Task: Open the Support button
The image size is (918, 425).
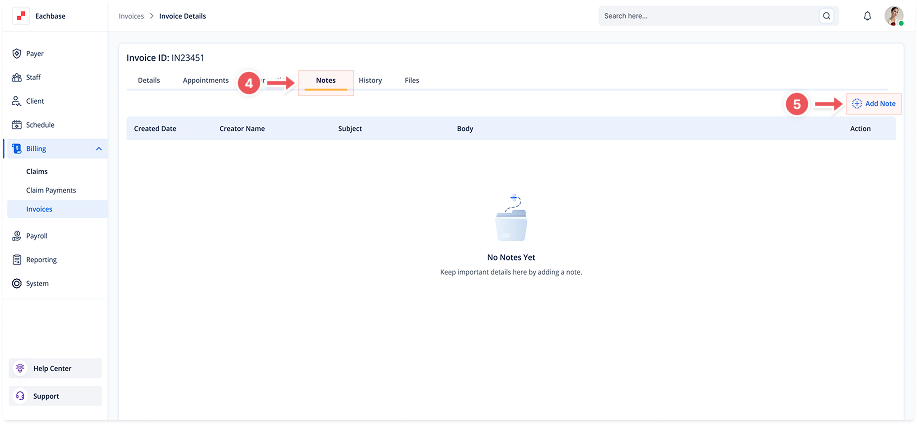Action: (56, 396)
